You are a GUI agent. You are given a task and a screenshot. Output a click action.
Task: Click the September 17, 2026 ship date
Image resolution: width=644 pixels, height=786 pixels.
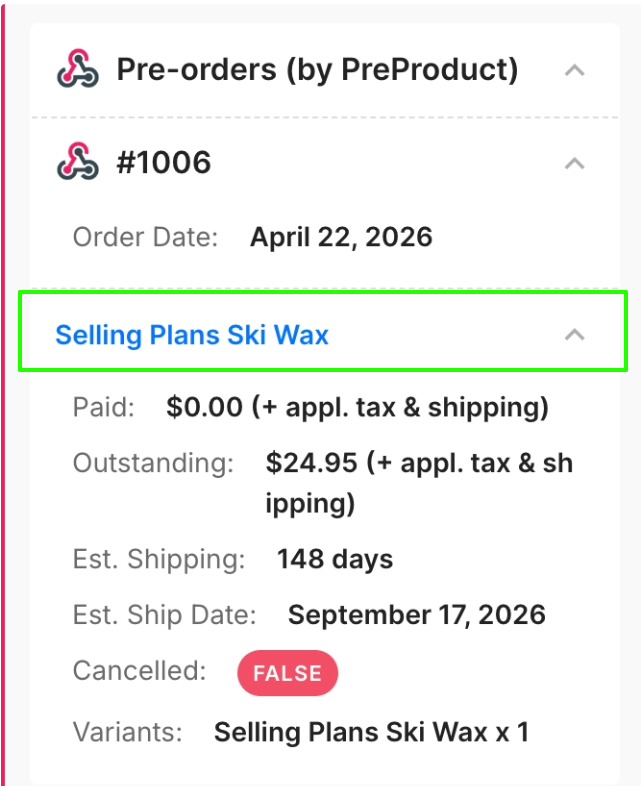[x=417, y=614]
